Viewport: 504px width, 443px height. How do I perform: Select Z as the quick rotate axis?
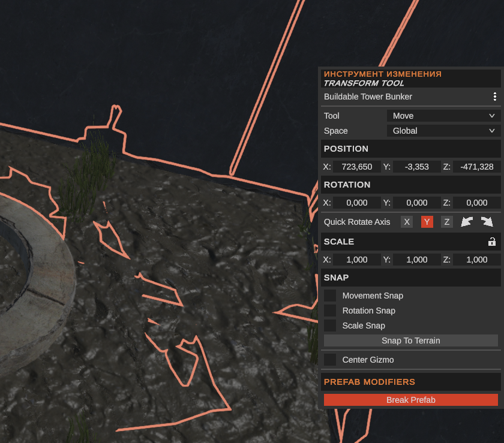click(x=446, y=222)
